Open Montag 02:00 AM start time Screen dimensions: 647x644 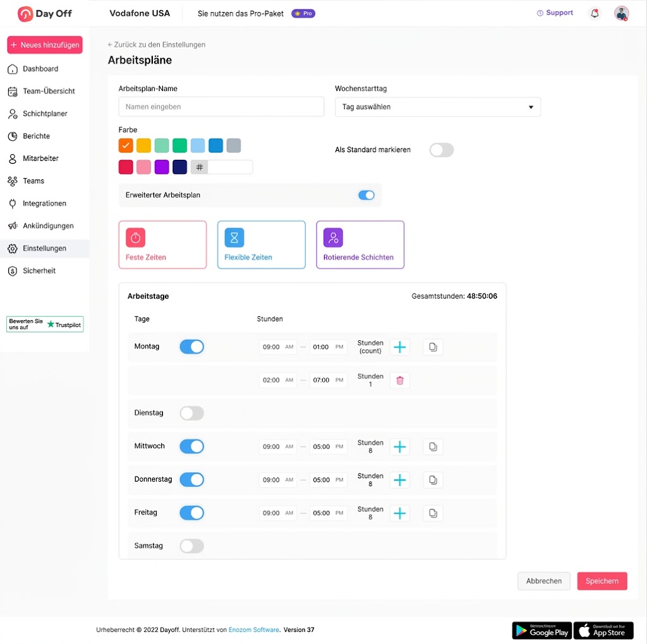278,380
